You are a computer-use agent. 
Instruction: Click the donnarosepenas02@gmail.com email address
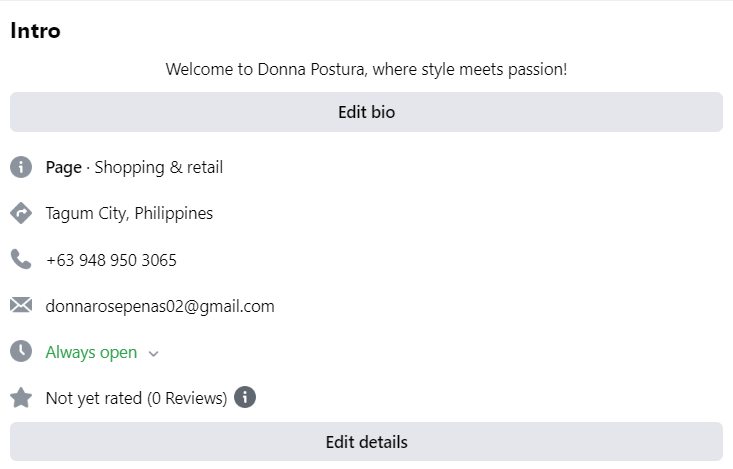160,306
